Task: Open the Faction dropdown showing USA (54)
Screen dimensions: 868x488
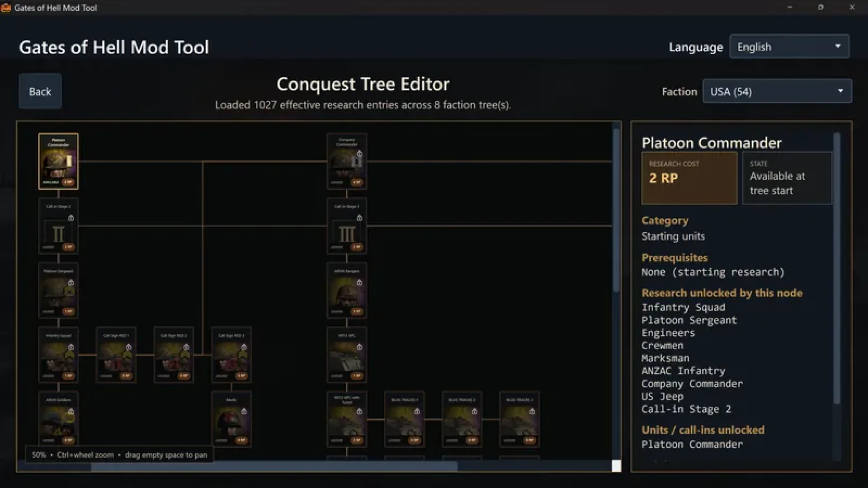Action: (777, 92)
